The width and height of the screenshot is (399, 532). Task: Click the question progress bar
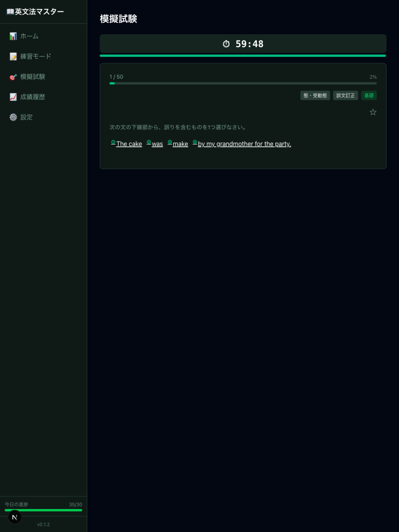[243, 84]
